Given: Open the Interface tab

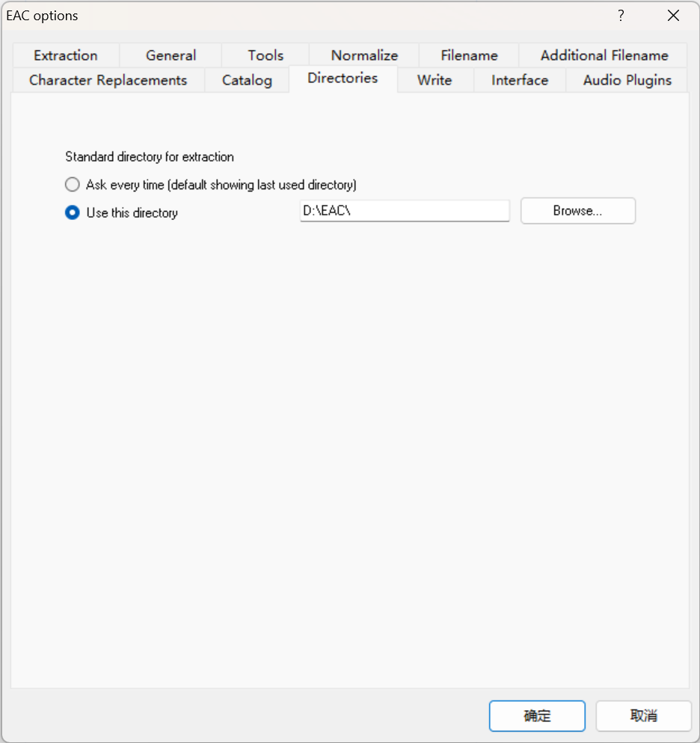Looking at the screenshot, I should pyautogui.click(x=520, y=80).
